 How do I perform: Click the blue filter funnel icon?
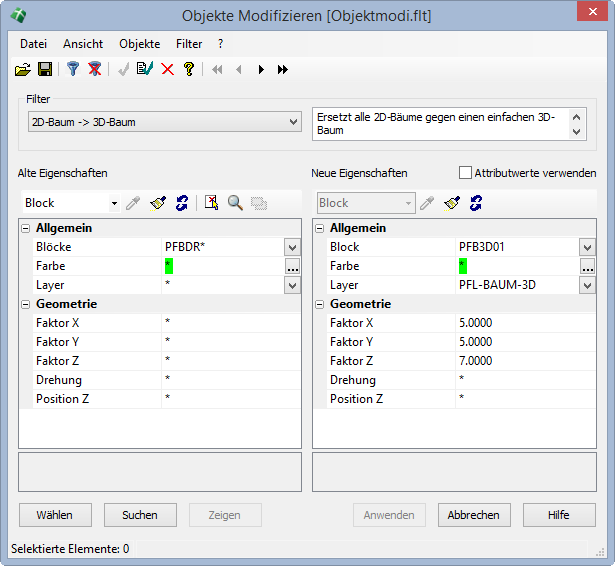click(x=72, y=69)
